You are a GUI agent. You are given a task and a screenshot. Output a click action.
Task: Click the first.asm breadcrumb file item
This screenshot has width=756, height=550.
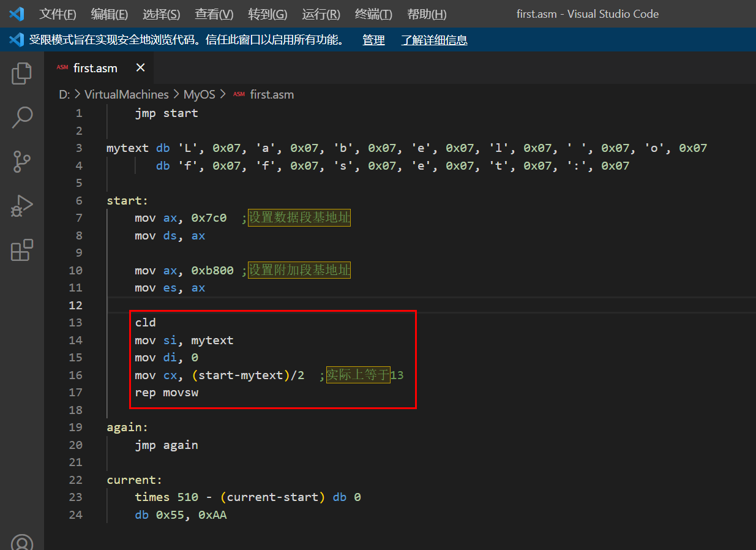pos(272,94)
